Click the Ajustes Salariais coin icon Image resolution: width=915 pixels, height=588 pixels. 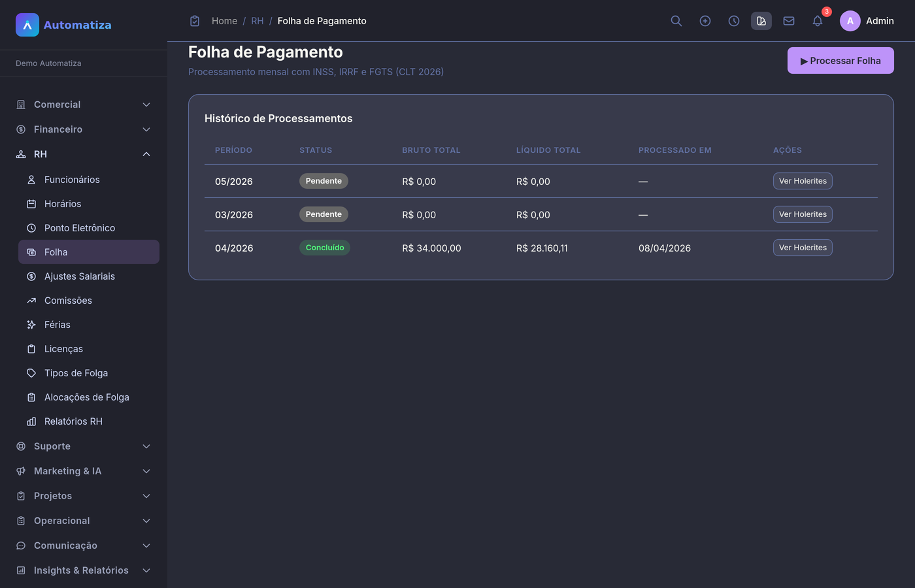point(31,276)
